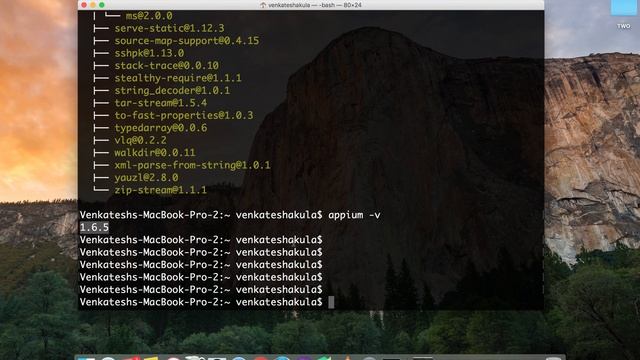640x360 pixels.
Task: Click the 'xml-parse-from-string@1.0.1' package line
Action: click(192, 165)
